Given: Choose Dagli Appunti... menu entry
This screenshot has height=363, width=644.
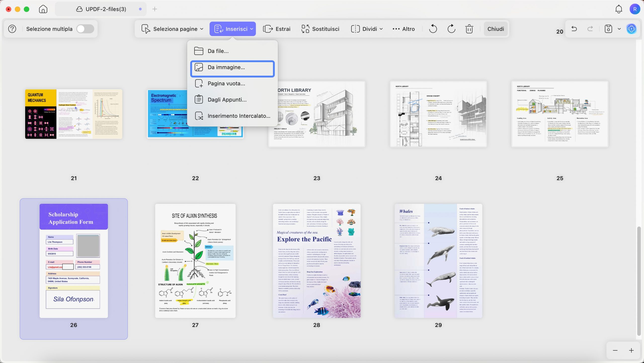Looking at the screenshot, I should [232, 100].
